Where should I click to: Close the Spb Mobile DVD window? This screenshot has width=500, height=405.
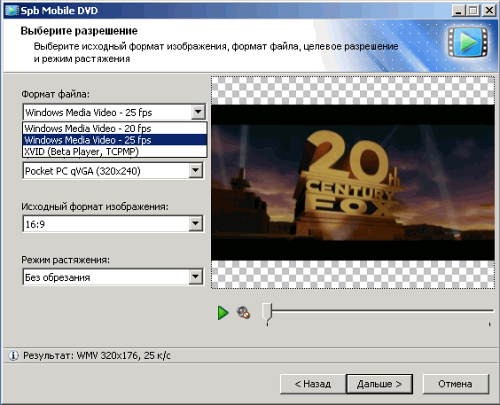pos(489,11)
